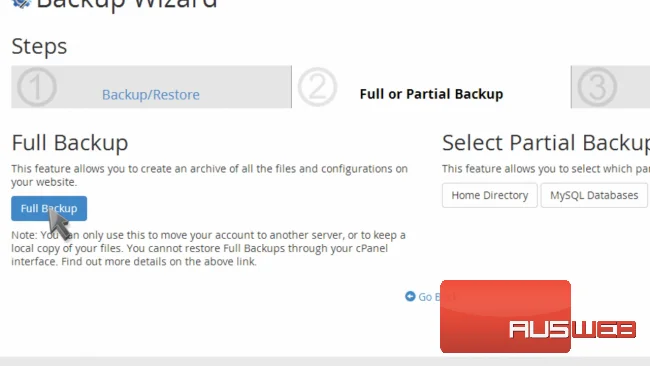Click the step 1 circle number icon
The height and width of the screenshot is (366, 650).
[x=36, y=87]
